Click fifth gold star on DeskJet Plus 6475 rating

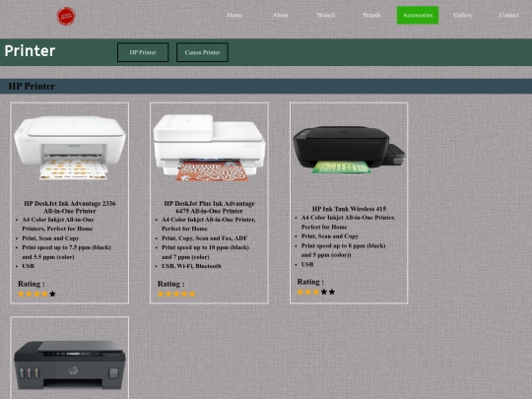click(192, 294)
